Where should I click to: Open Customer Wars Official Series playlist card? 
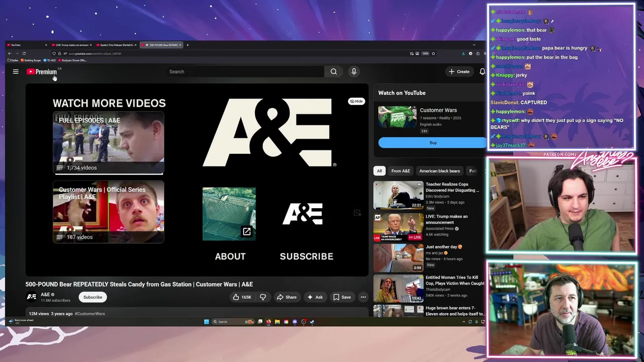(x=108, y=212)
